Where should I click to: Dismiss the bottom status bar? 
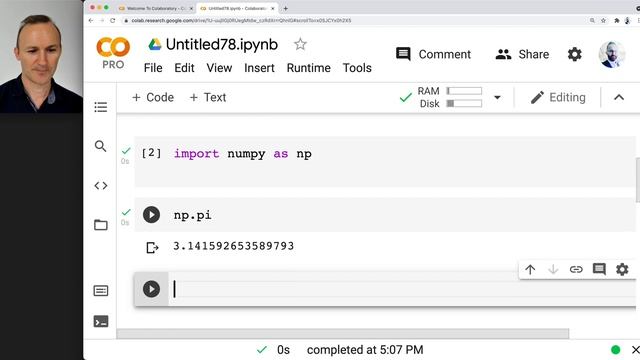pos(636,350)
